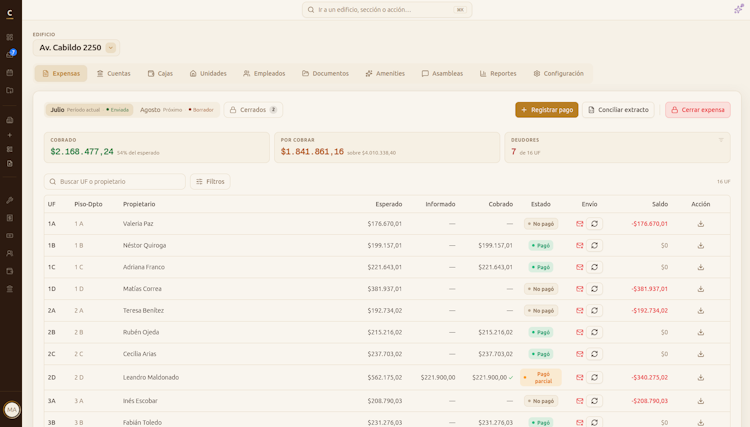
Task: Click the Registrar pago button
Action: 547,109
